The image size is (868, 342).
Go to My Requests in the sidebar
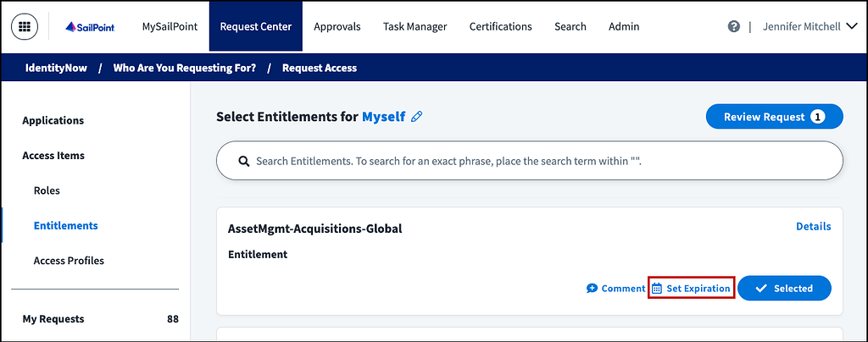pyautogui.click(x=53, y=319)
